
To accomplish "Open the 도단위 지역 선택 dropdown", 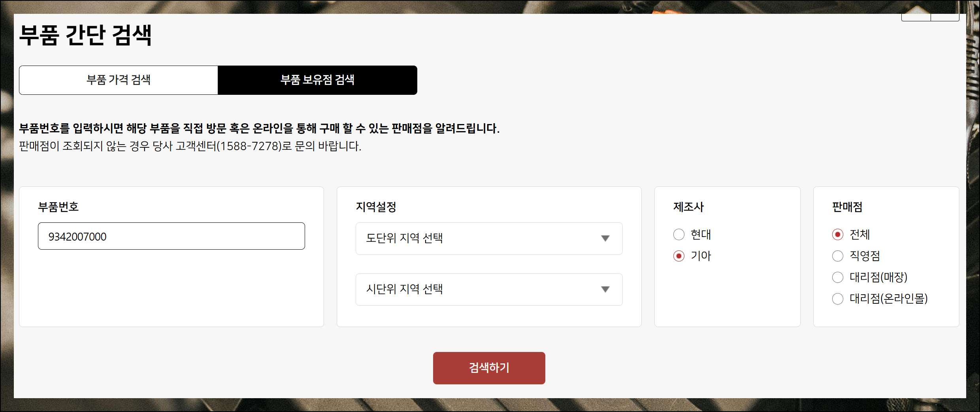I will click(489, 239).
